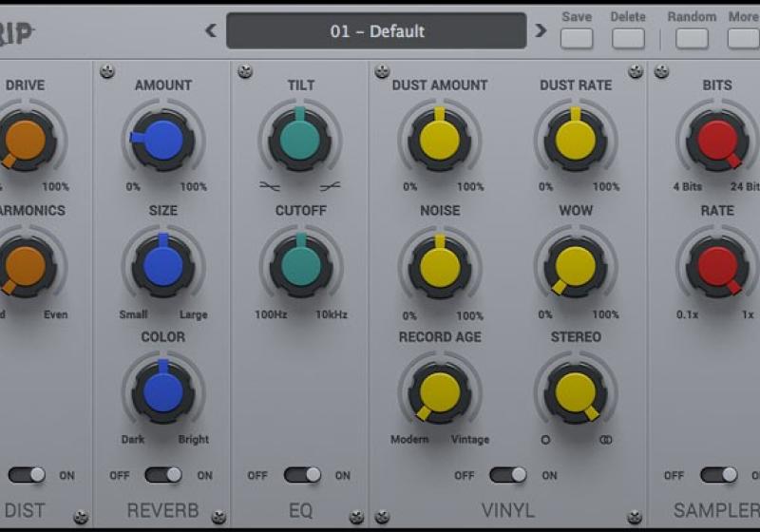Open the 01 – Default preset selector
Image resolution: width=760 pixels, height=532 pixels.
376,30
